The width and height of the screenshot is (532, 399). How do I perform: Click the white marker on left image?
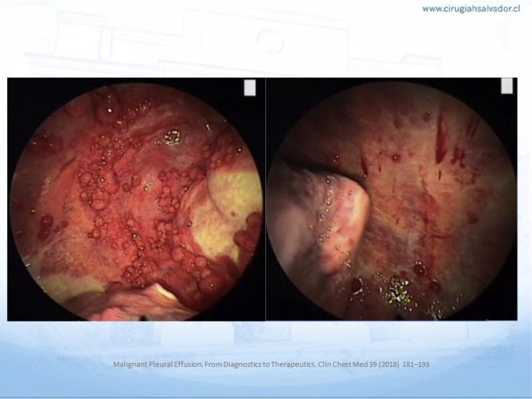pyautogui.click(x=250, y=88)
